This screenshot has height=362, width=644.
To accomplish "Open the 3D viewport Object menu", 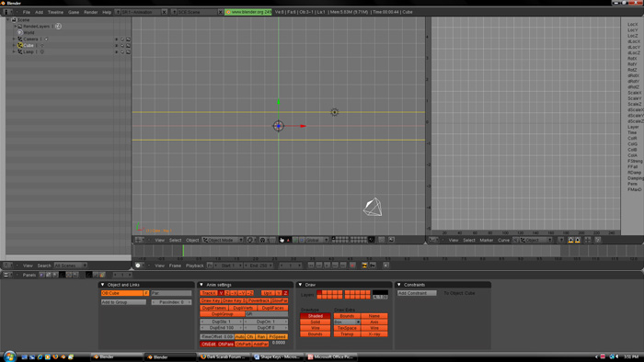I will 192,240.
